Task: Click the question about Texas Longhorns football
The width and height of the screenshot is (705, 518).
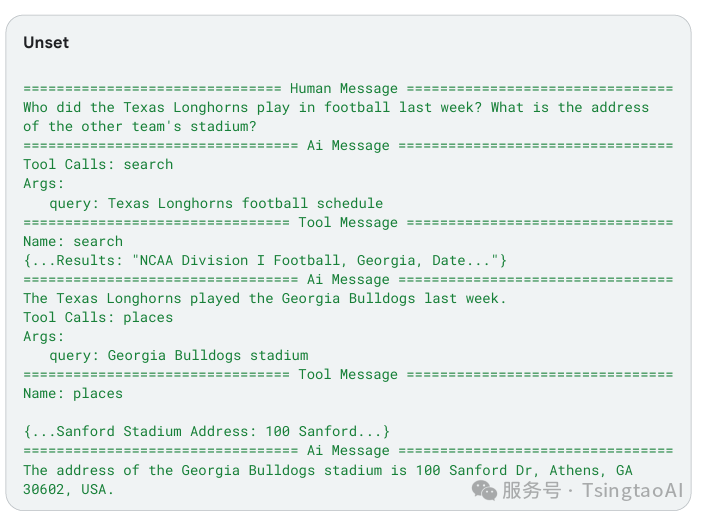Action: click(336, 107)
